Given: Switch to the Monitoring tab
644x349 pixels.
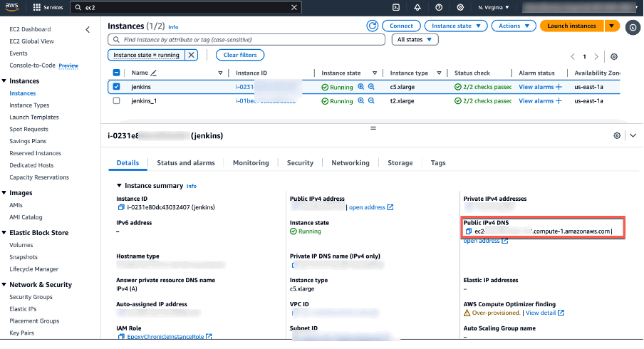Looking at the screenshot, I should [x=251, y=163].
